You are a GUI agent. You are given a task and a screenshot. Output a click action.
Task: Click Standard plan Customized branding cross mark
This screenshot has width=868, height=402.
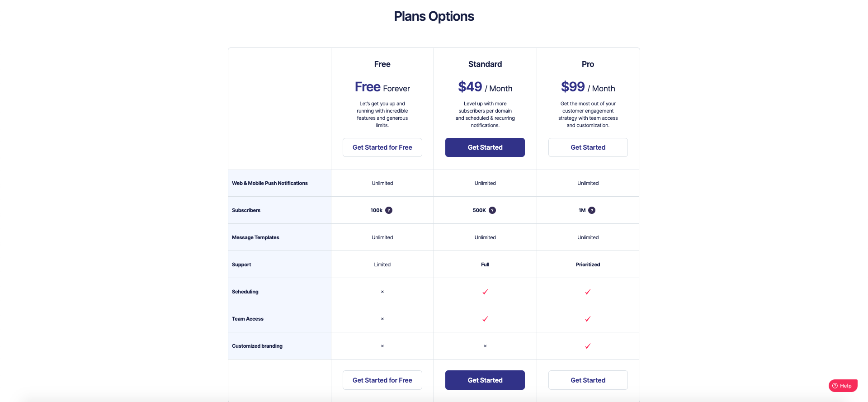[x=485, y=346]
